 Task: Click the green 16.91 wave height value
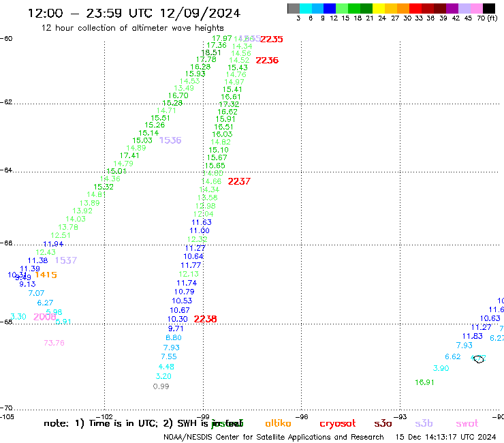(424, 382)
